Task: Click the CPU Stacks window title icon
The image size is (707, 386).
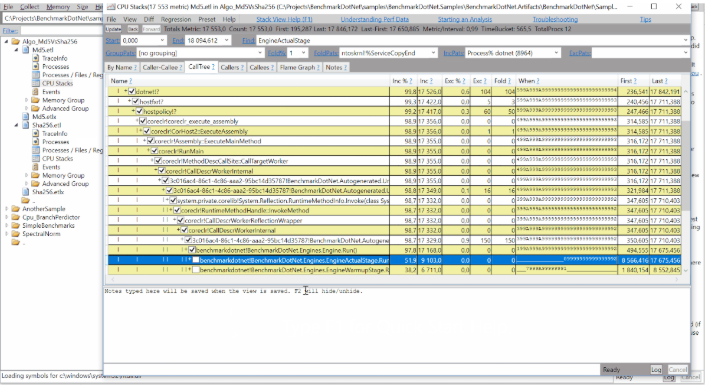Action: pyautogui.click(x=110, y=7)
